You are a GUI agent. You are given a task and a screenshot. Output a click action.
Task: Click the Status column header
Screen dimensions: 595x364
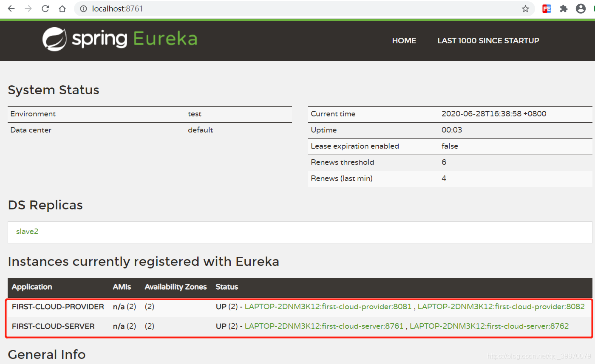(227, 287)
